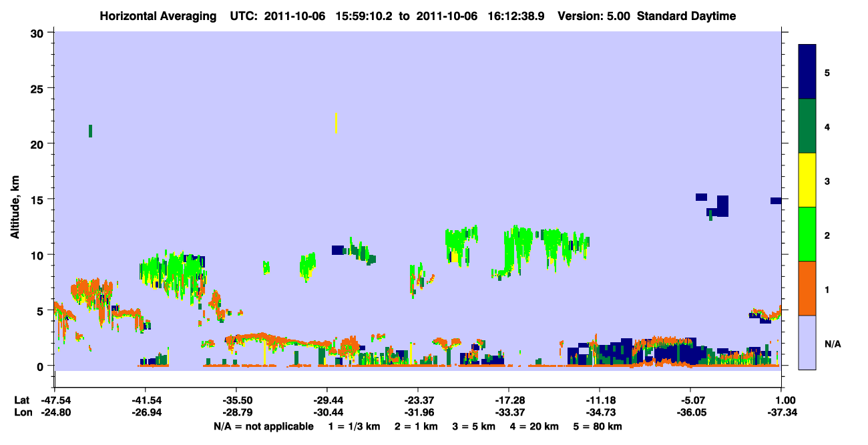The image size is (868, 445).
Task: Click the 'Lon' row label
Action: 23,413
